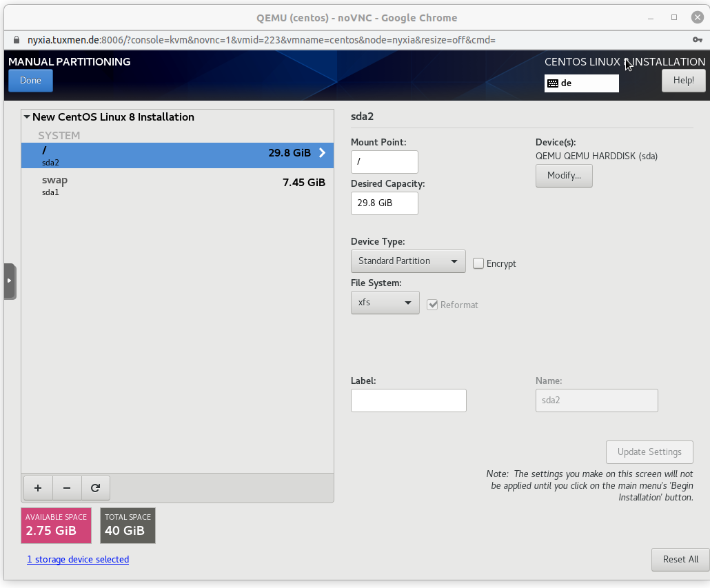Click the arrow on root partition row
Image resolution: width=710 pixels, height=588 pixels.
coord(322,153)
